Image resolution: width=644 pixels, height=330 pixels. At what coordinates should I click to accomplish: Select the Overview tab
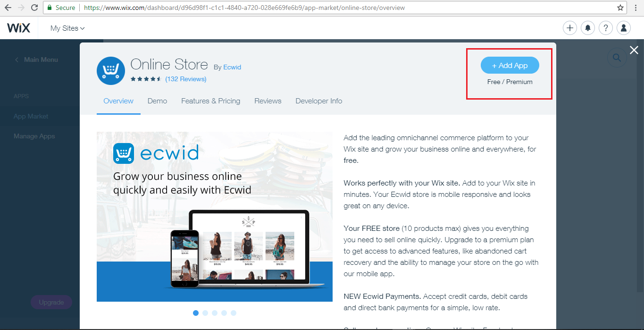(x=118, y=101)
